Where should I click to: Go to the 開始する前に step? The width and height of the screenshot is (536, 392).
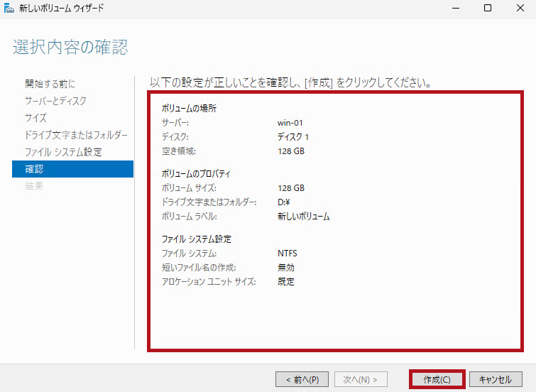tap(50, 84)
